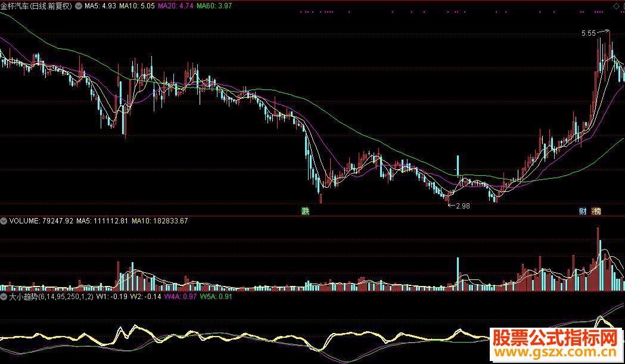
Task: Select the green MA60: 3.97 label
Action: click(214, 6)
